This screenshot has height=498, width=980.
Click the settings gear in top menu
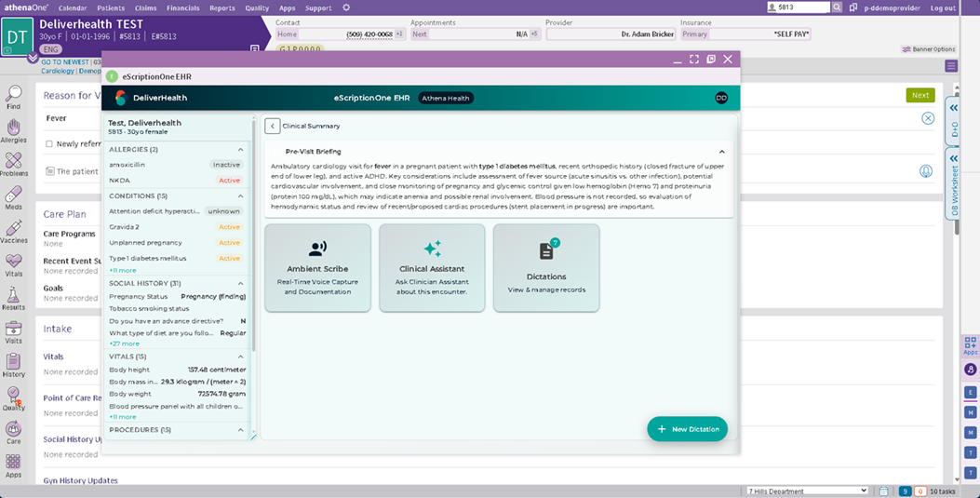[x=346, y=7]
